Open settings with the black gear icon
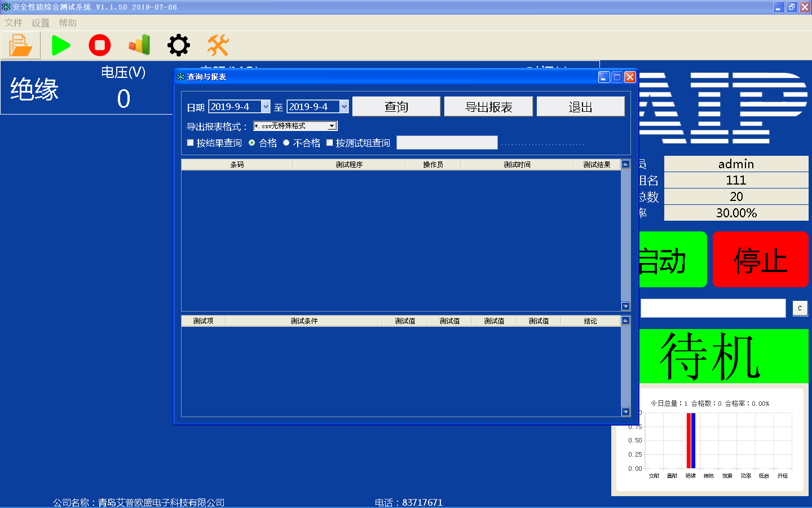Screen dimensions: 812x508 179,45
